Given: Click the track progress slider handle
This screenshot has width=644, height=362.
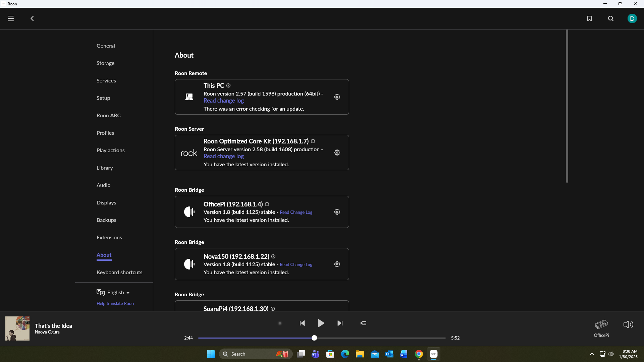Looking at the screenshot, I should click(314, 338).
